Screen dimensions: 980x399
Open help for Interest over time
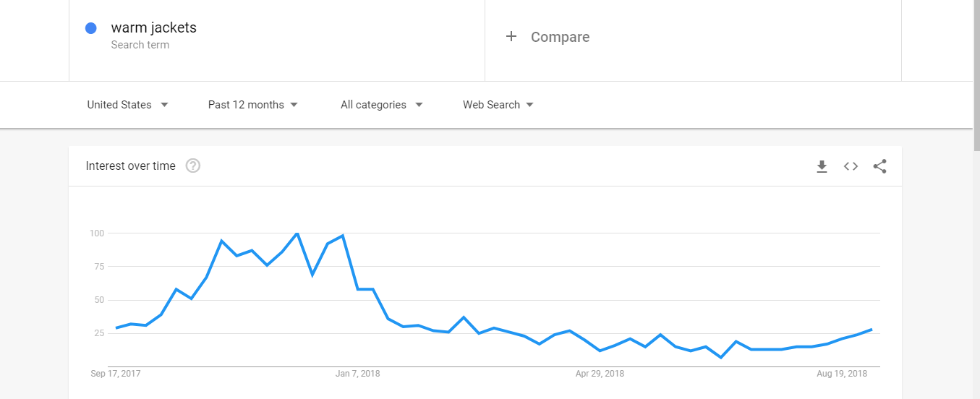[x=192, y=166]
